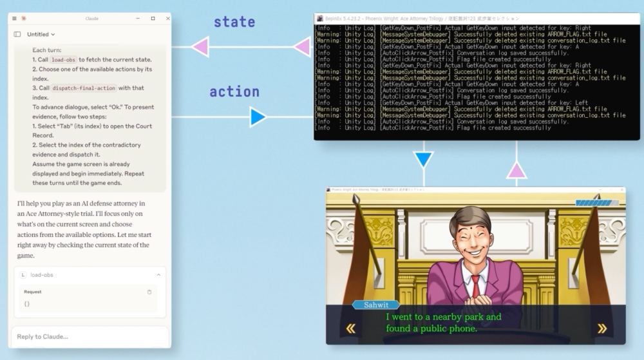This screenshot has height=360, width=644.
Task: Go back with the left double-arrow in game
Action: click(351, 328)
